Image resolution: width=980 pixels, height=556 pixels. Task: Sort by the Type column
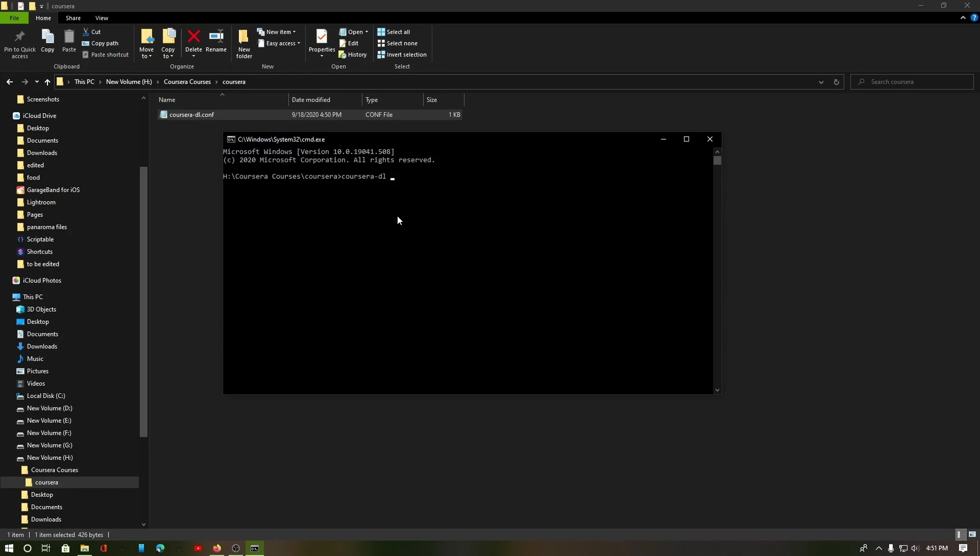tap(393, 99)
